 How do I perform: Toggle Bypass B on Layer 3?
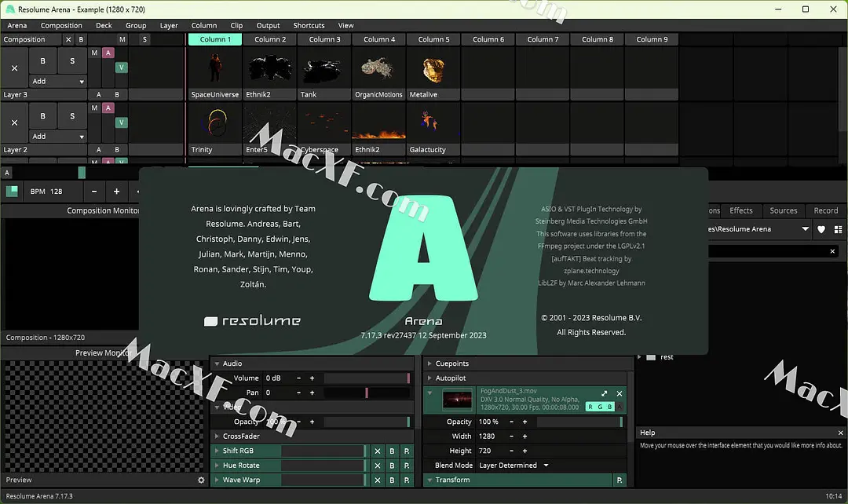[x=42, y=61]
